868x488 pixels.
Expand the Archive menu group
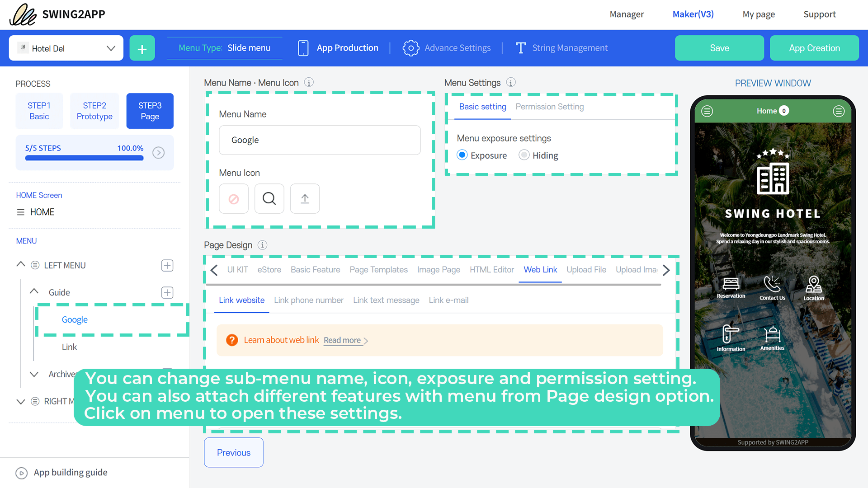[x=34, y=374]
